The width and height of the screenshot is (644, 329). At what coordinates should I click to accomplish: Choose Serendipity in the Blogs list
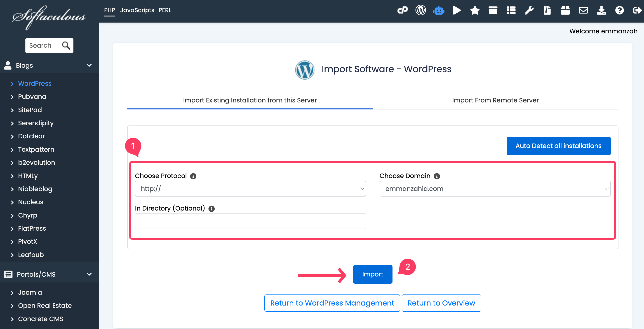coord(36,123)
